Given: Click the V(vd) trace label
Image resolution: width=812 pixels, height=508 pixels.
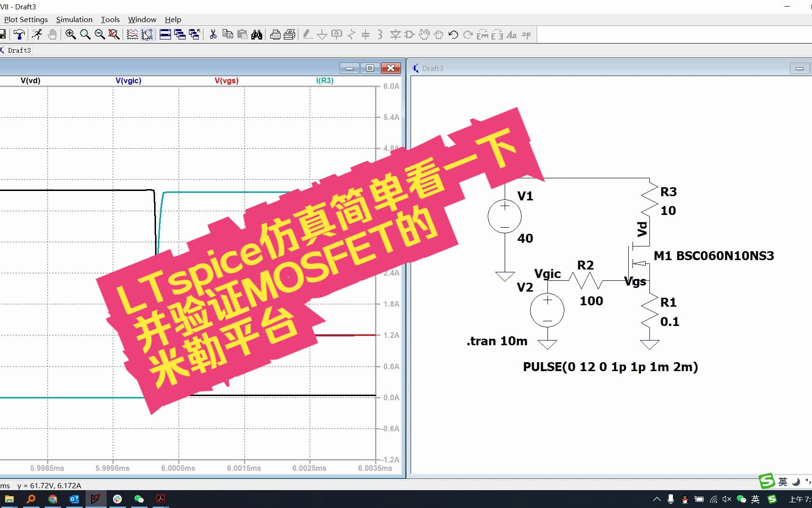Looking at the screenshot, I should tap(31, 80).
